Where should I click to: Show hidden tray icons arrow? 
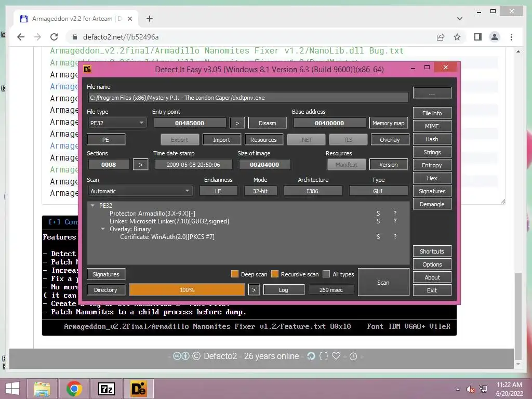[x=458, y=389]
